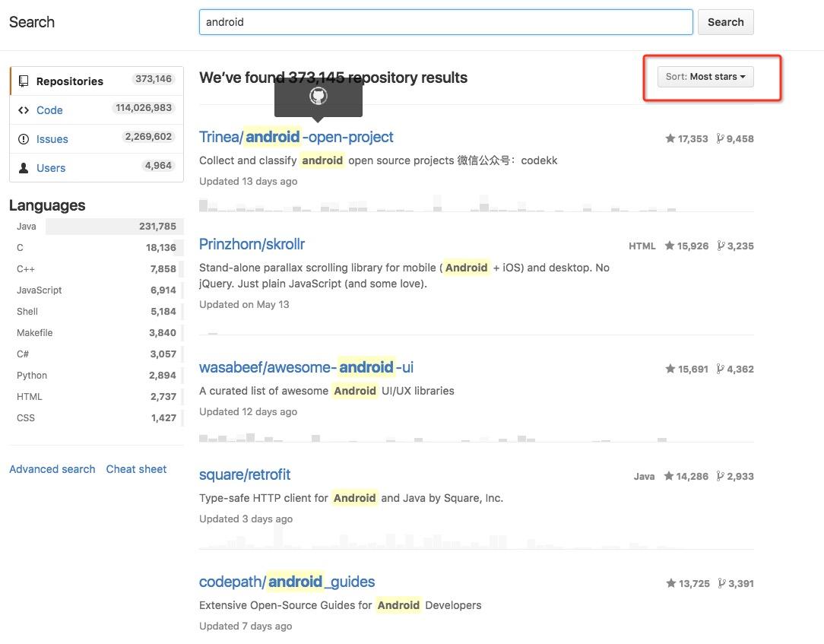Viewport: 824px width, 644px height.
Task: Select the Repositories results tab
Action: (x=97, y=81)
